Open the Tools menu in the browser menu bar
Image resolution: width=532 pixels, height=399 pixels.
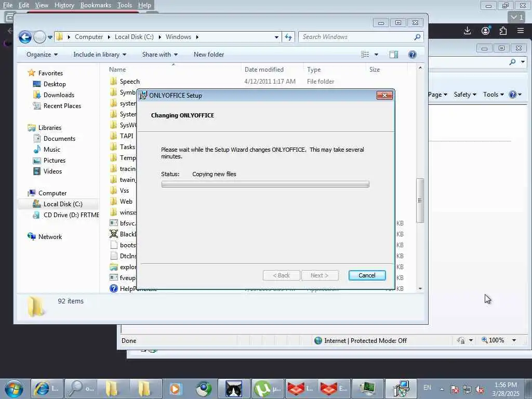(x=125, y=5)
